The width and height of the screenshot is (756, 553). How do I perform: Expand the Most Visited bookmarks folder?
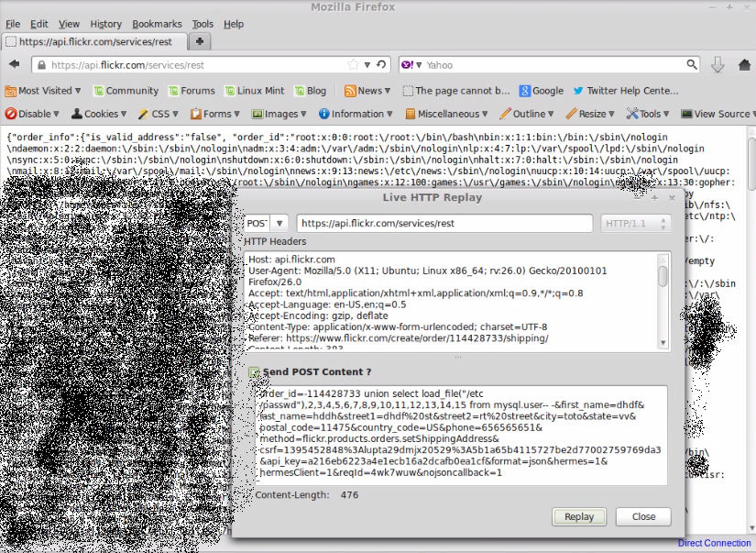pos(42,91)
